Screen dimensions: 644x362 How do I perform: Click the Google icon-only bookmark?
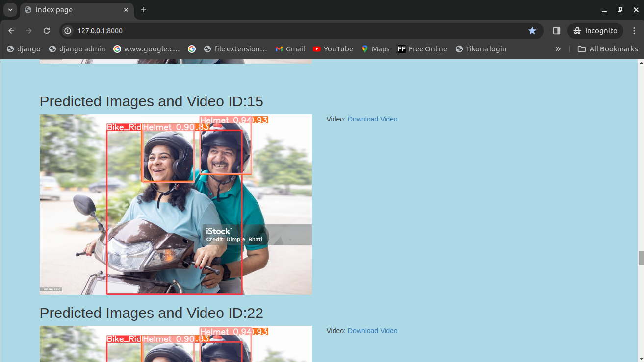point(192,49)
